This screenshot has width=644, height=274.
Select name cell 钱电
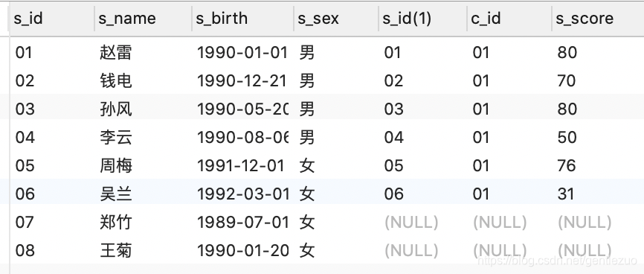click(116, 80)
